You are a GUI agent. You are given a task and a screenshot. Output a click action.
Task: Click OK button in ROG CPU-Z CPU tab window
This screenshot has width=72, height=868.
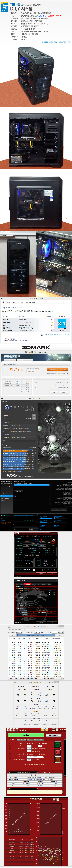pyautogui.click(x=52, y=574)
